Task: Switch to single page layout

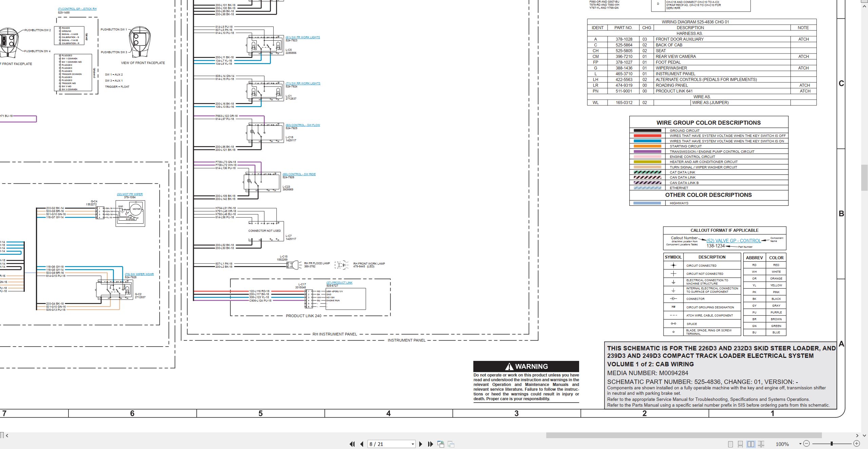Action: pos(730,444)
